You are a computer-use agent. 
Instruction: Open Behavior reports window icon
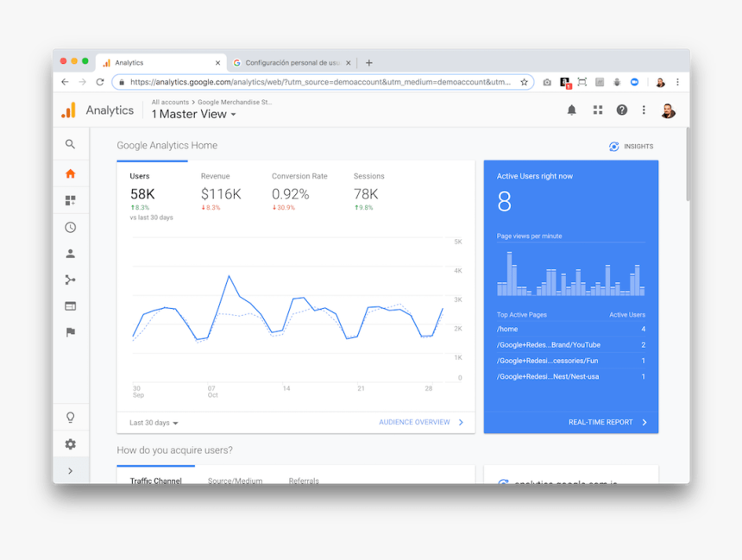[70, 306]
